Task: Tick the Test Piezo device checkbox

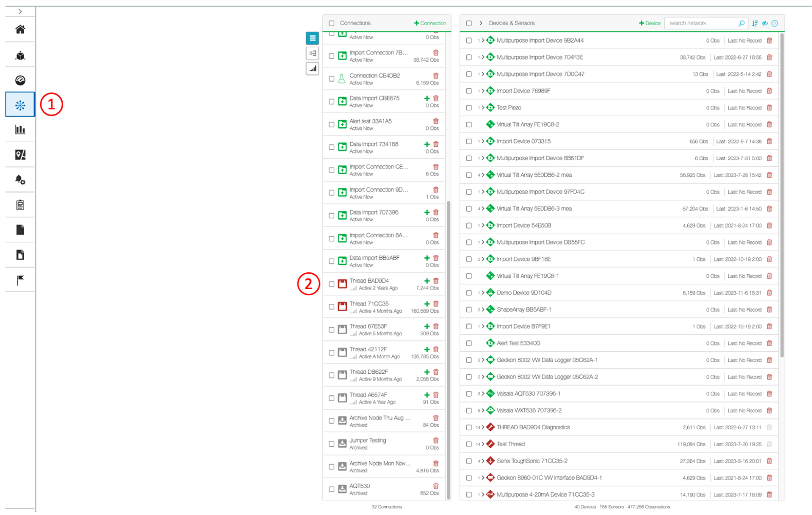Action: click(x=468, y=108)
